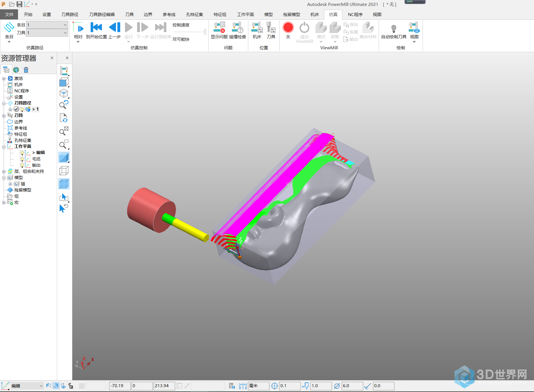The image size is (534, 392).
Task: Click the last selection cursor icon
Action: pos(64,208)
